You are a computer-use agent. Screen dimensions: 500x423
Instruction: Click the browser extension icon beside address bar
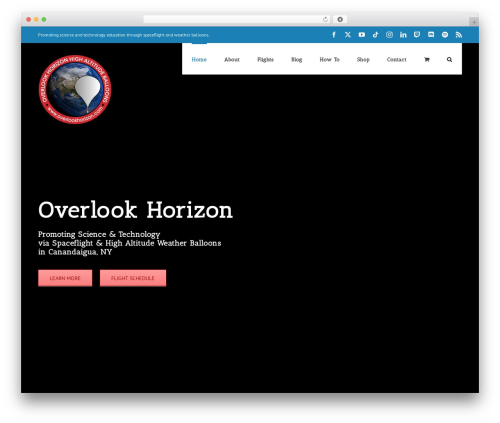pos(340,19)
